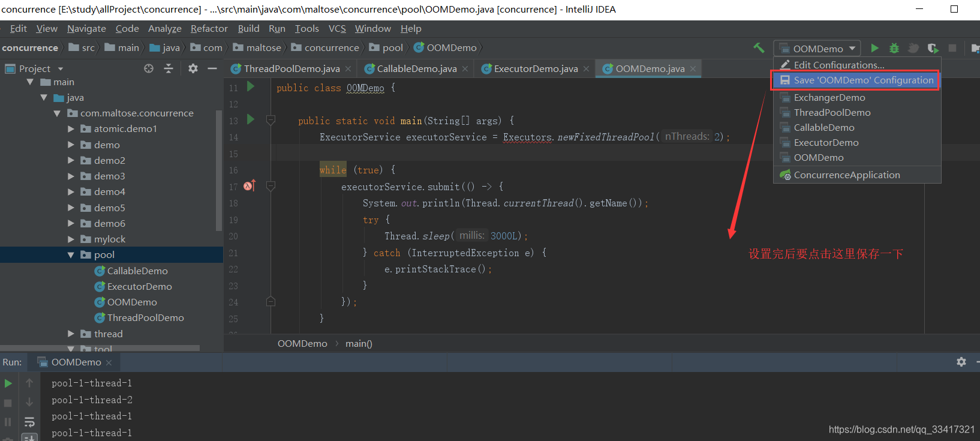This screenshot has height=441, width=980.
Task: Click run gutter icon beside main method line 13
Action: (x=251, y=120)
